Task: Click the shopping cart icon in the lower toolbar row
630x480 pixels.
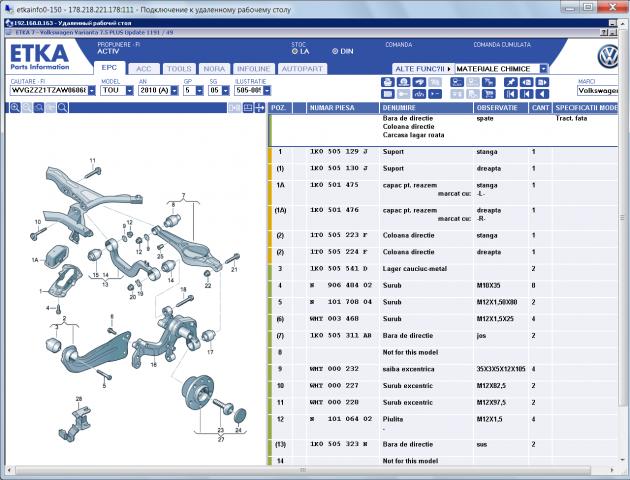Action: pyautogui.click(x=489, y=94)
